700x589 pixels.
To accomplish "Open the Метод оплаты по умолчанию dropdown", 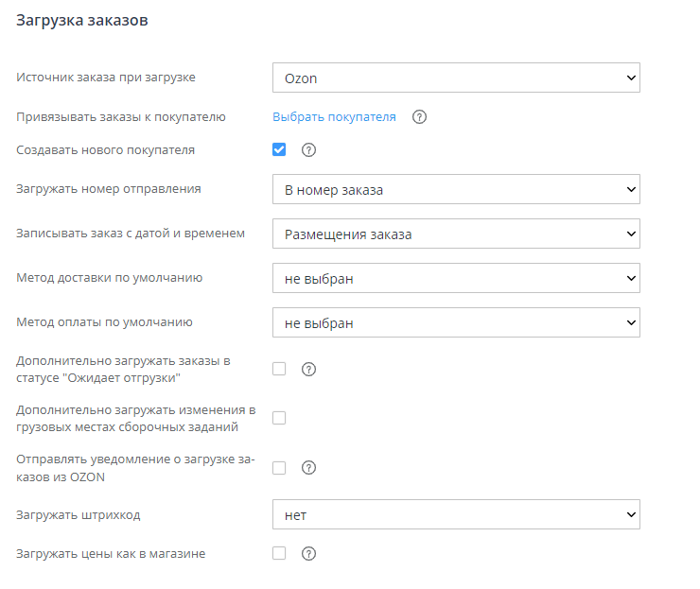I will click(456, 323).
